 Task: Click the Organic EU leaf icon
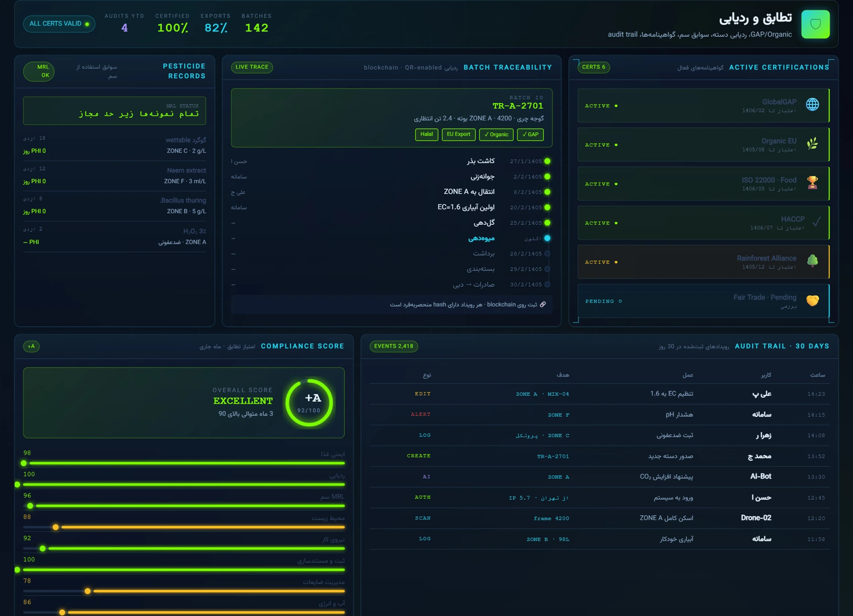[x=812, y=143]
